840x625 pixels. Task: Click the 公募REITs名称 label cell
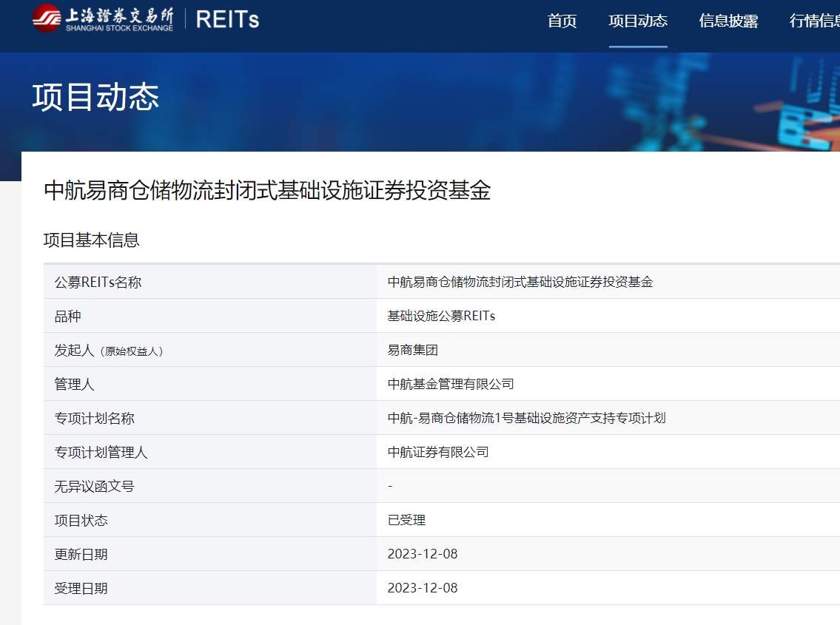click(x=210, y=282)
